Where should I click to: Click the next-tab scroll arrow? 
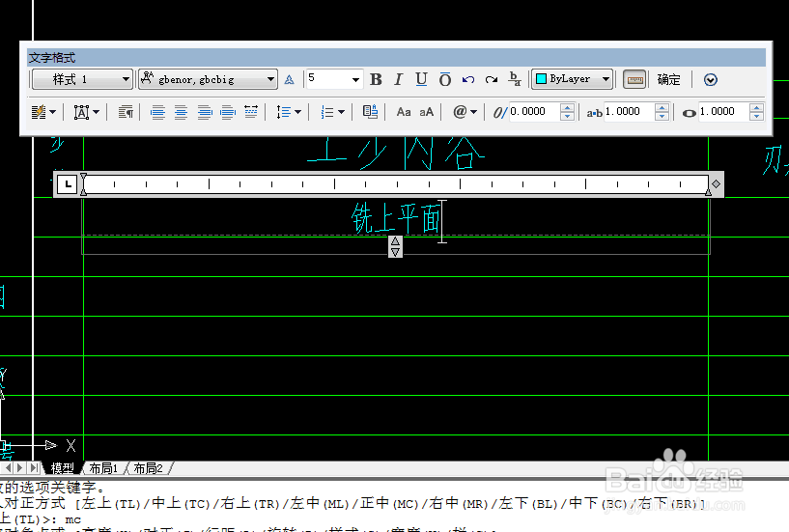(x=20, y=468)
